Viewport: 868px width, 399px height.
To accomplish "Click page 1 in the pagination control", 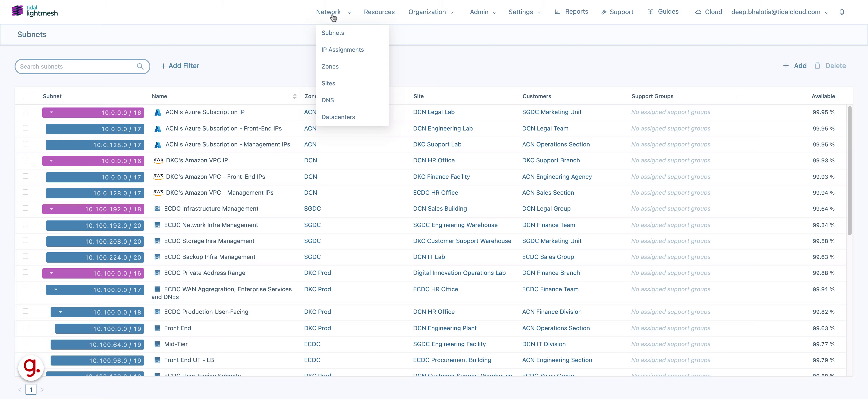I will tap(31, 389).
